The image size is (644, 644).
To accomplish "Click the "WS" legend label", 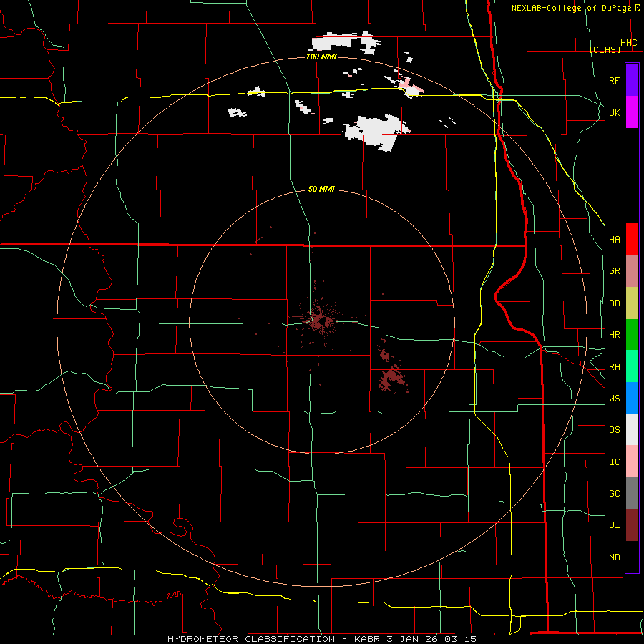I will coord(614,399).
